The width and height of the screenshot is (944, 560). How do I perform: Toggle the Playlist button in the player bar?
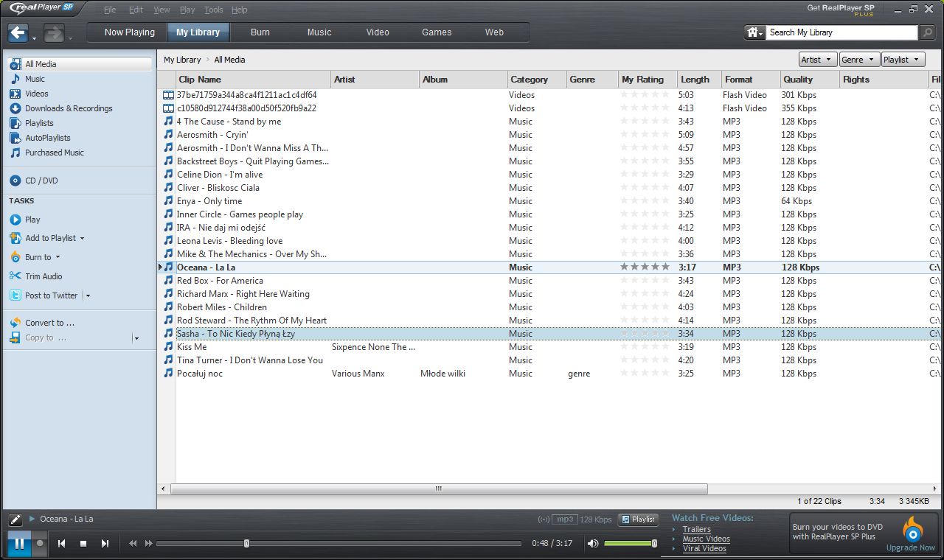pyautogui.click(x=638, y=519)
